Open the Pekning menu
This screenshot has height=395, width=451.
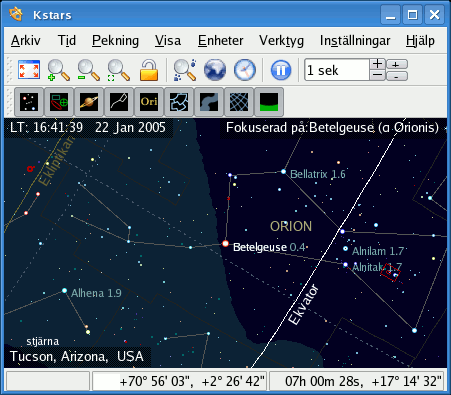(115, 41)
